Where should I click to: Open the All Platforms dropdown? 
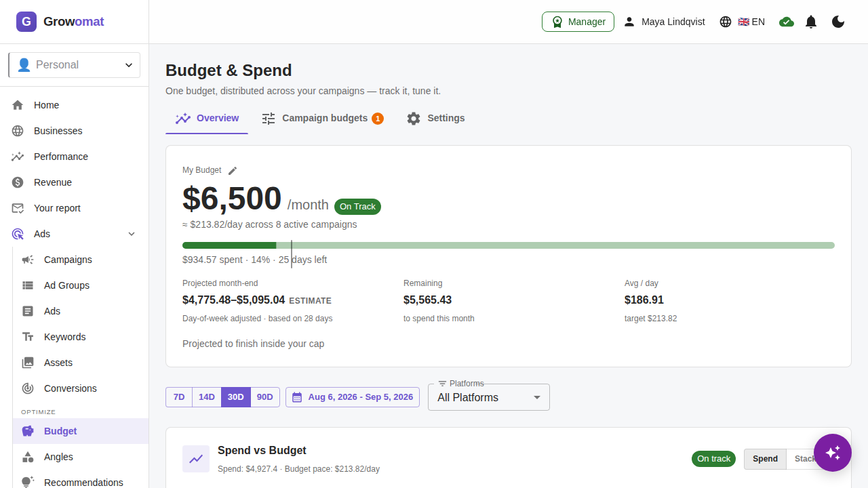click(x=489, y=397)
